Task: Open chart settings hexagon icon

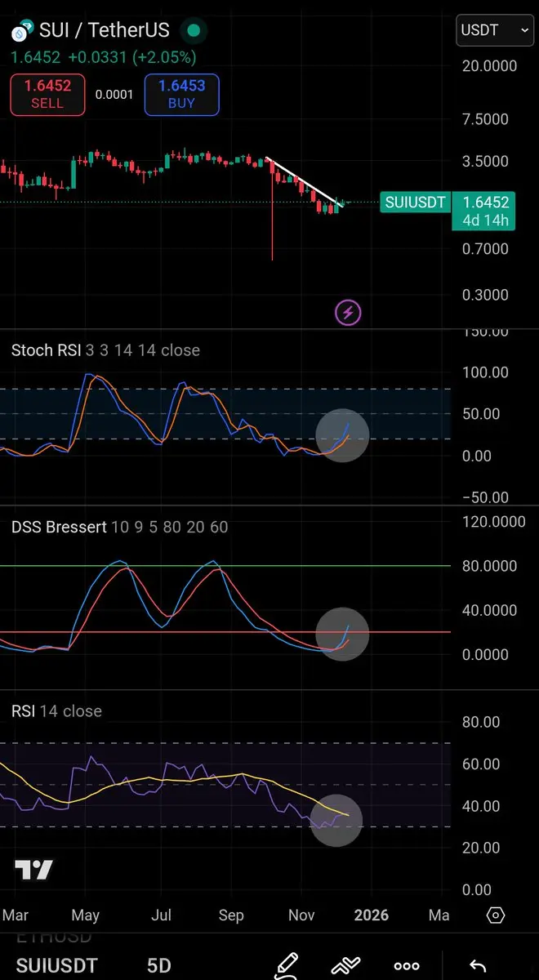Action: [x=496, y=915]
